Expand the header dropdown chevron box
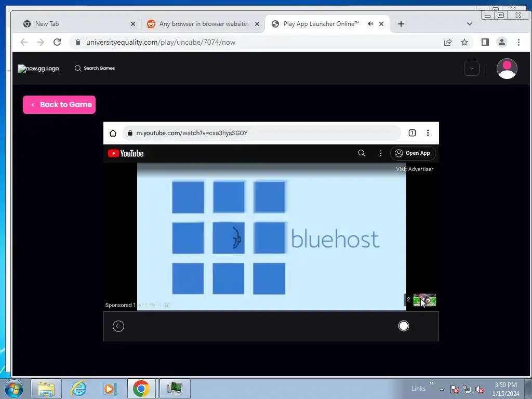The width and height of the screenshot is (532, 399). 471,68
